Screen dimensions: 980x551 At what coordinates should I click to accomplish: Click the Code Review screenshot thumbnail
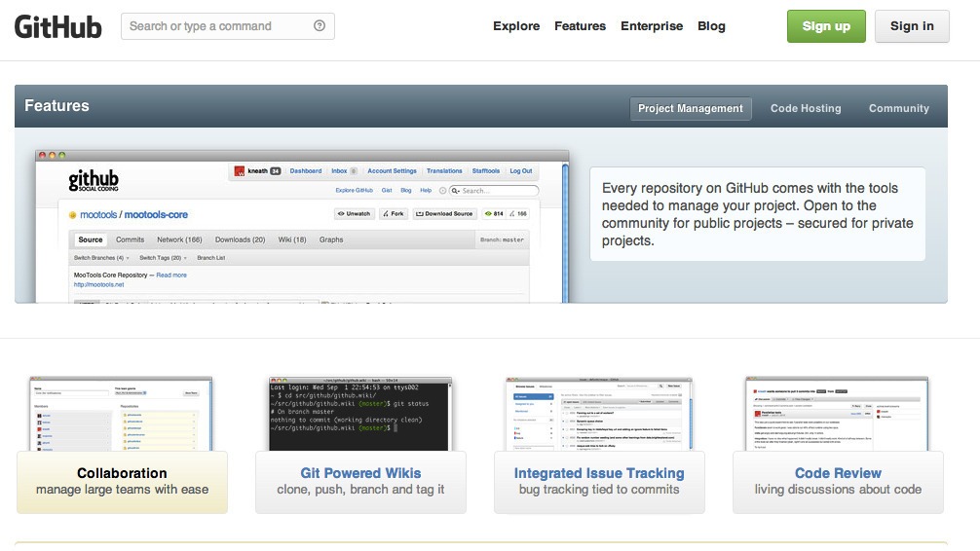pos(838,414)
